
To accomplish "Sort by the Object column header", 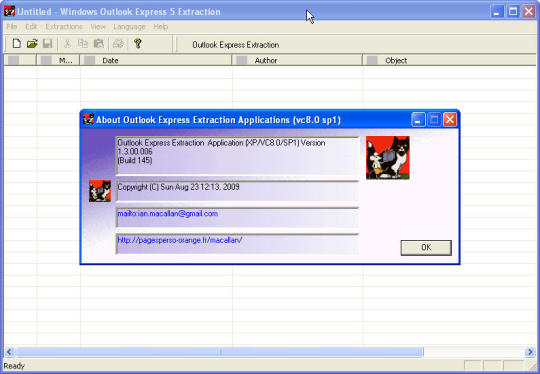I will (449, 61).
